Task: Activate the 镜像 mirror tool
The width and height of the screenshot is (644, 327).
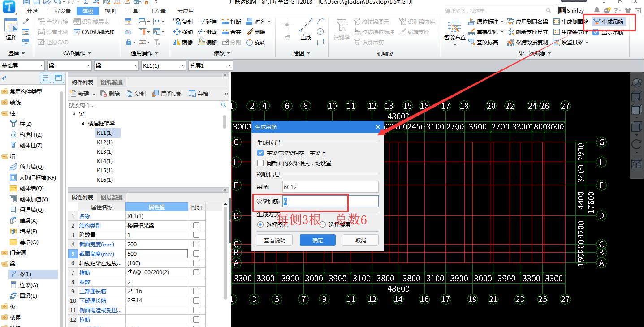Action: 183,42
